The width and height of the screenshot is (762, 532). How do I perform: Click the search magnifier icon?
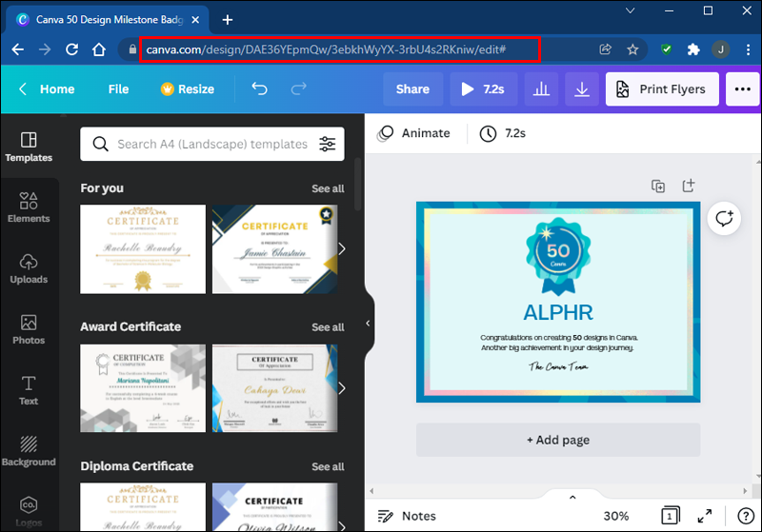point(101,144)
